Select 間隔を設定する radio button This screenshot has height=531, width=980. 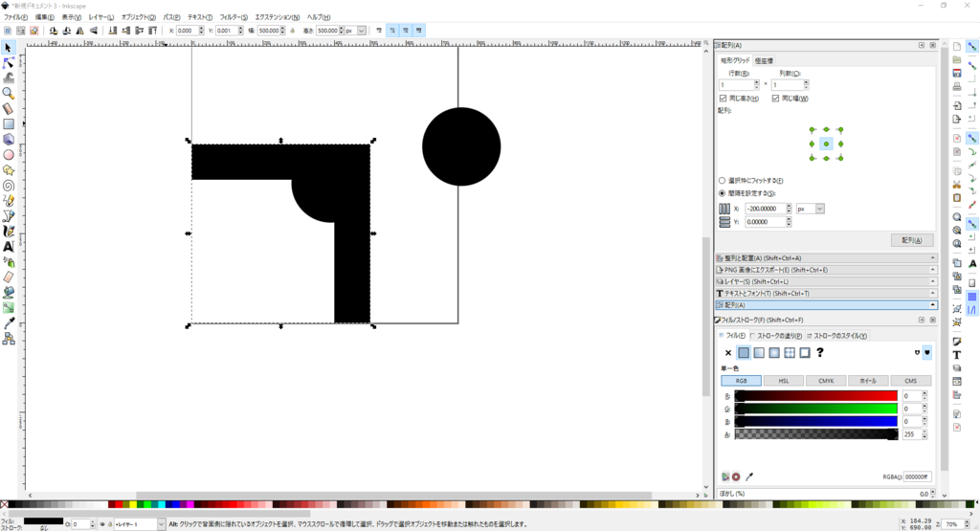coord(722,193)
